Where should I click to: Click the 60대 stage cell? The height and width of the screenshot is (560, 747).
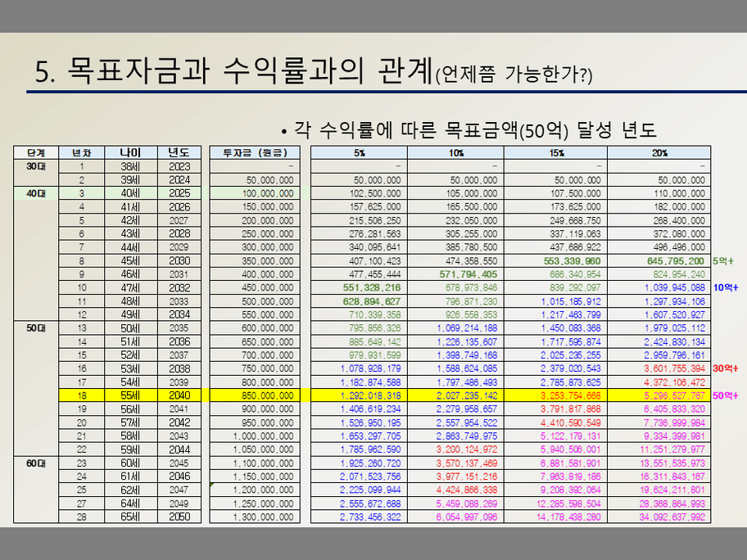click(x=36, y=463)
